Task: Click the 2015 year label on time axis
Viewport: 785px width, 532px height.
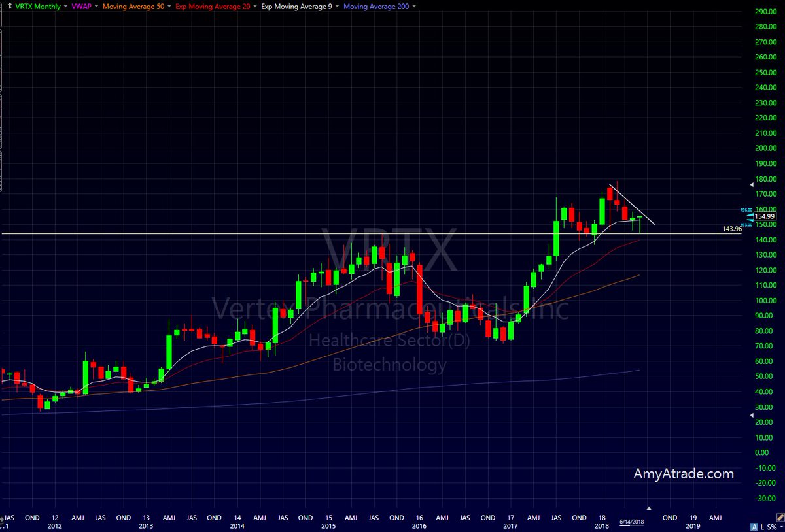Action: point(328,525)
